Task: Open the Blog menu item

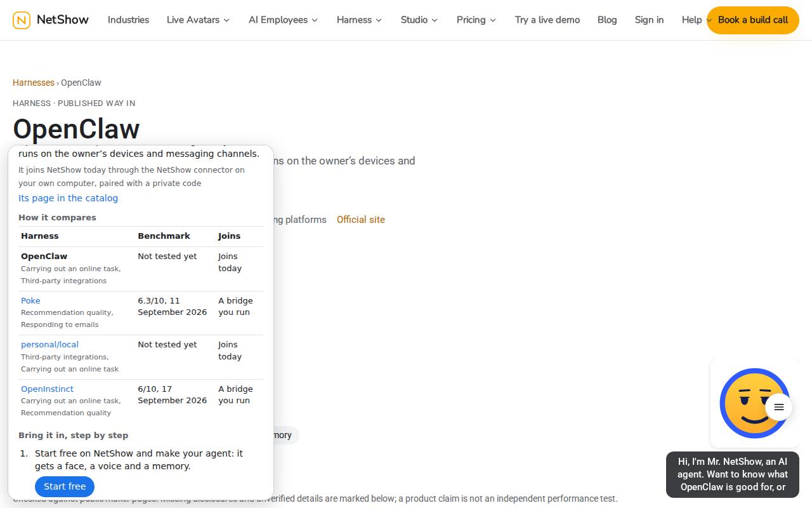Action: coord(607,20)
